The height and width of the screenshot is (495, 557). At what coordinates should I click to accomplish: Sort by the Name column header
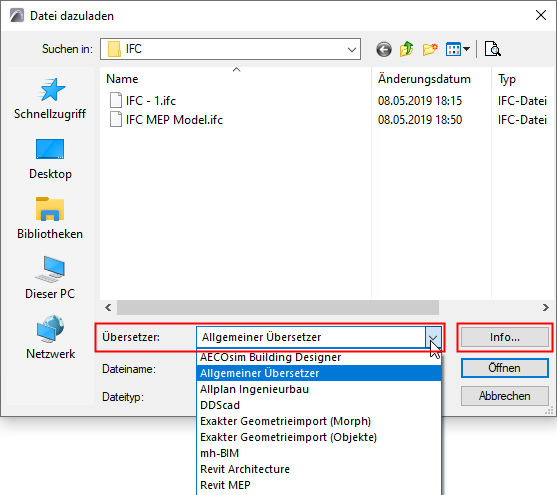point(236,79)
